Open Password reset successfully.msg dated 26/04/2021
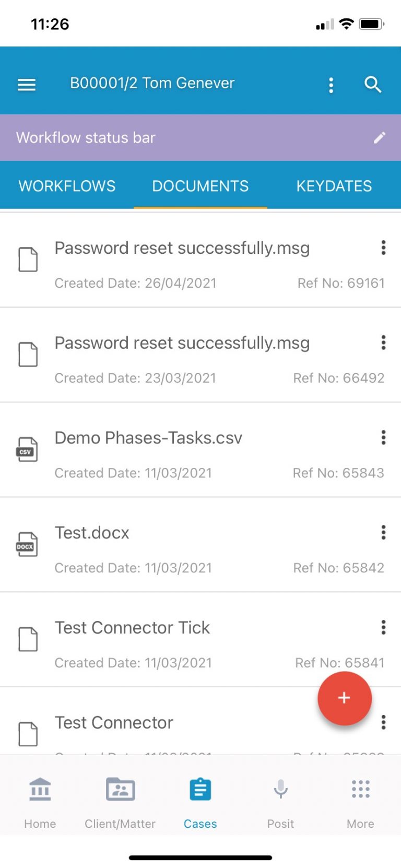This screenshot has height=868, width=401. [182, 248]
